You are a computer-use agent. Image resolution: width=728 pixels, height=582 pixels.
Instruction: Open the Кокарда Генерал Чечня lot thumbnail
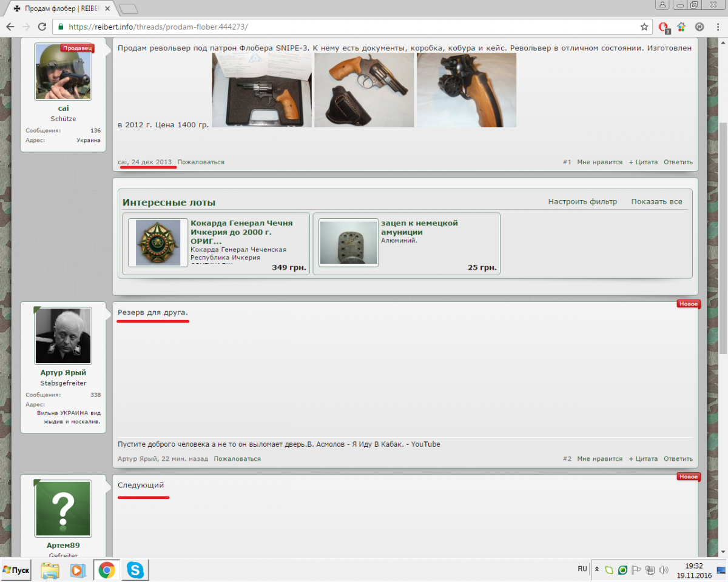pos(158,242)
